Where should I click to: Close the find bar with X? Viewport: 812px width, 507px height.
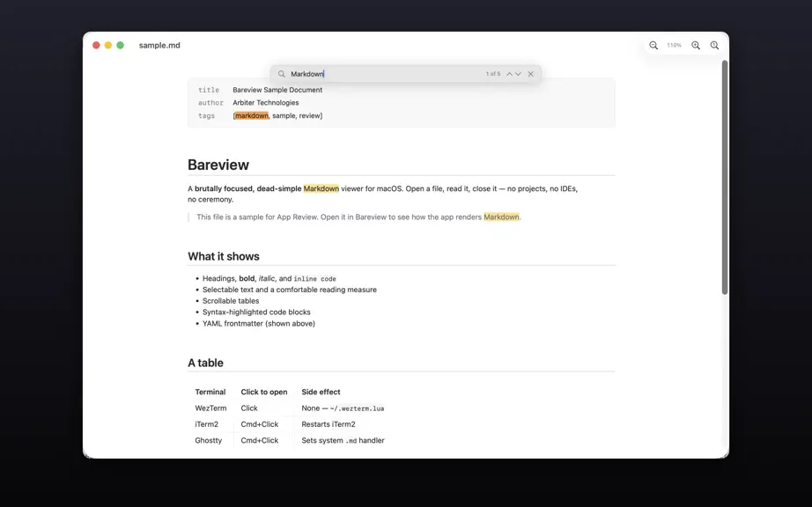point(530,74)
